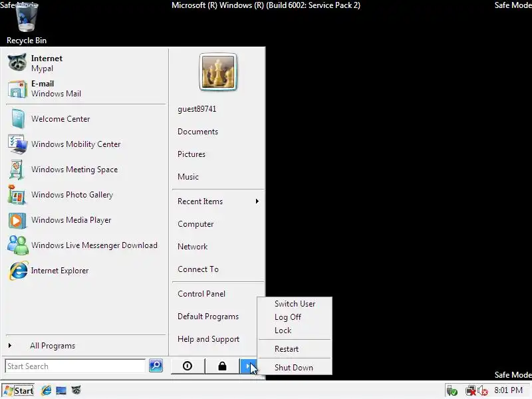Click the Welcome Center icon

click(x=17, y=118)
